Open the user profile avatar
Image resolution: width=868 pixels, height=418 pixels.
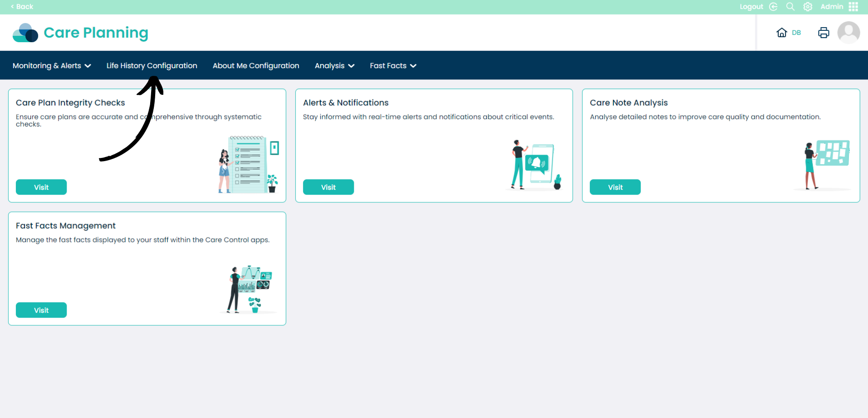click(x=848, y=33)
